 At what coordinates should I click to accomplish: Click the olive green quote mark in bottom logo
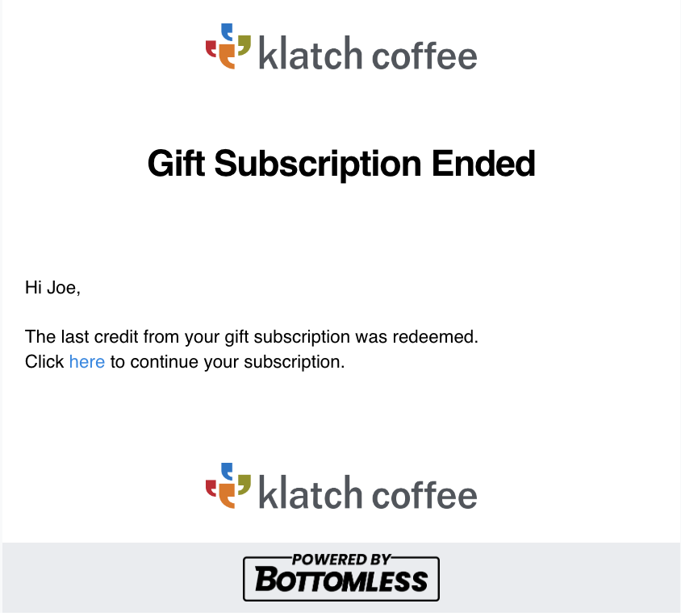244,485
